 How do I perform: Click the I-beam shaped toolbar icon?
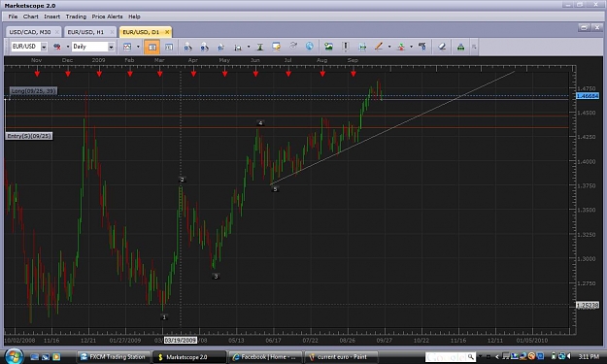tap(260, 47)
